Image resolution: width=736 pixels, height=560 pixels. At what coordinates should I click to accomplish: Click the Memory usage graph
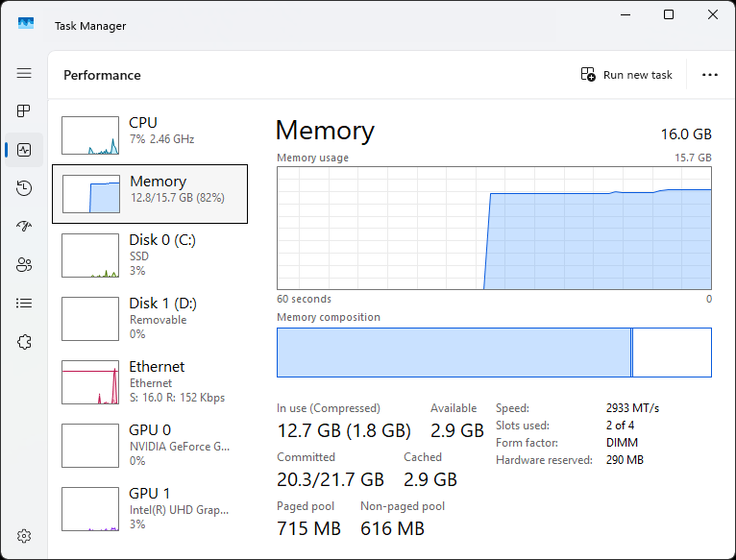click(494, 229)
